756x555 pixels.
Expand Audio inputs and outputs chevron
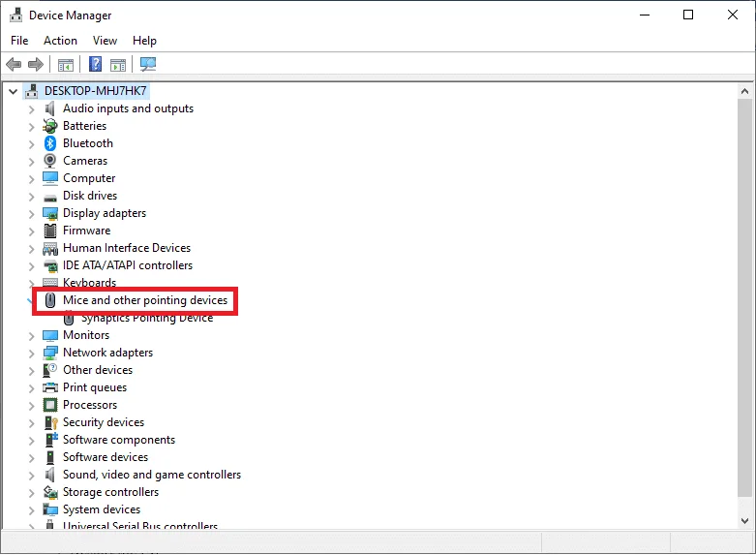[x=31, y=109]
